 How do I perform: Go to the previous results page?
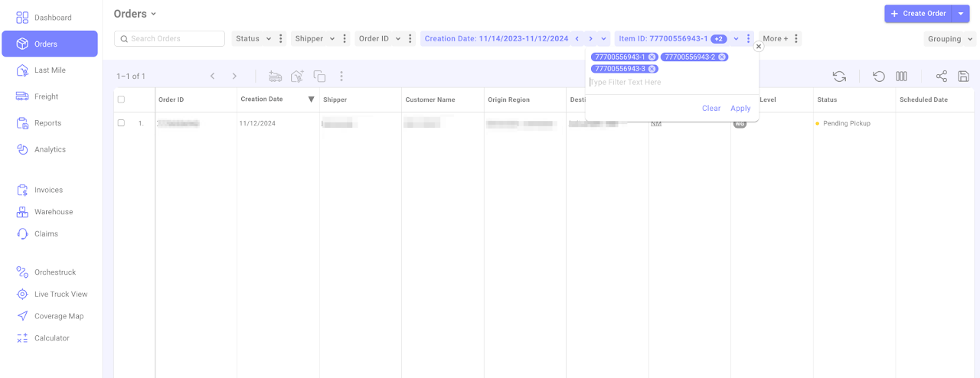pyautogui.click(x=212, y=77)
